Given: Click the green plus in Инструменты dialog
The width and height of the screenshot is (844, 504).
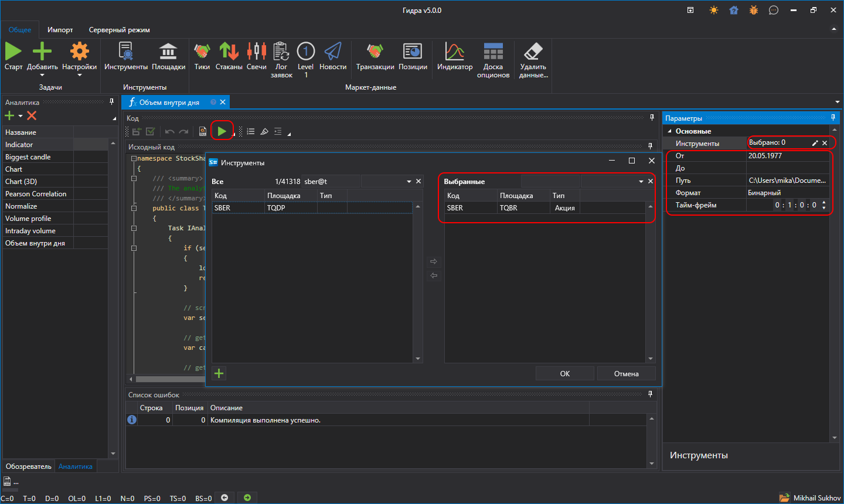Looking at the screenshot, I should pos(219,373).
